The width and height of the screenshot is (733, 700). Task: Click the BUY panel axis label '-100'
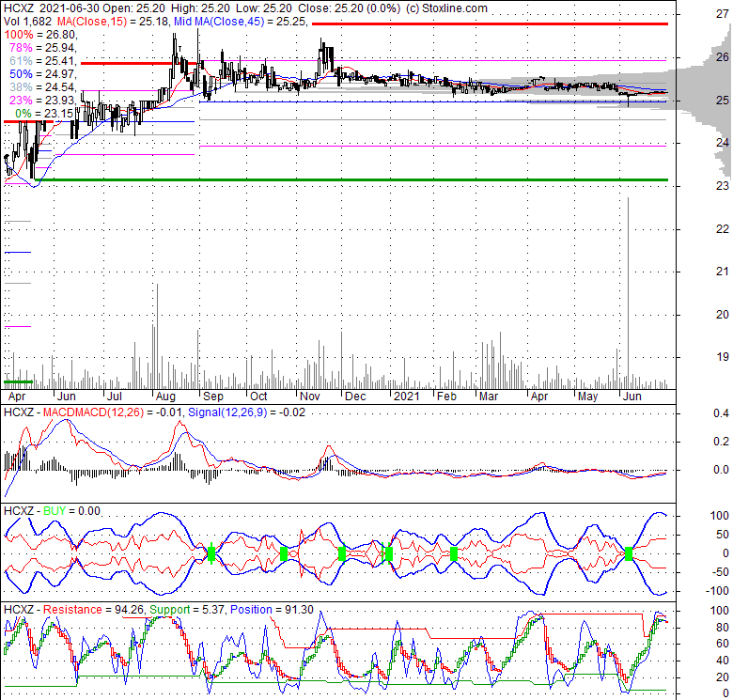719,591
